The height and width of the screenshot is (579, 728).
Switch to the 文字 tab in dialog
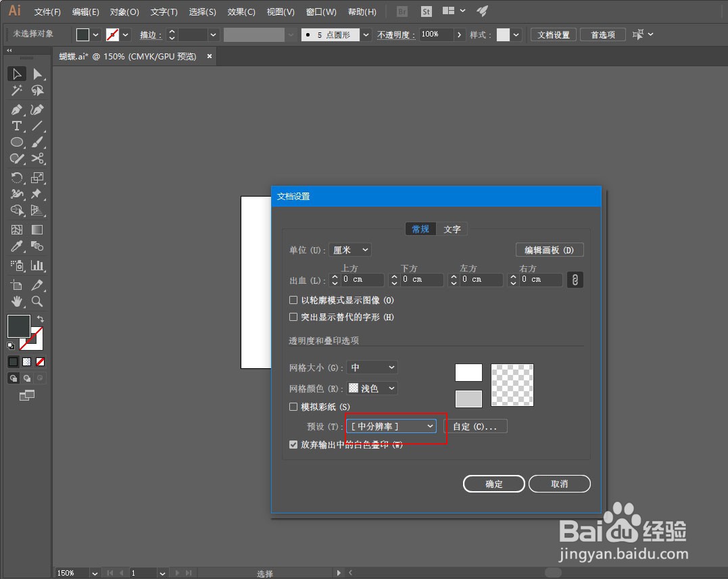452,229
